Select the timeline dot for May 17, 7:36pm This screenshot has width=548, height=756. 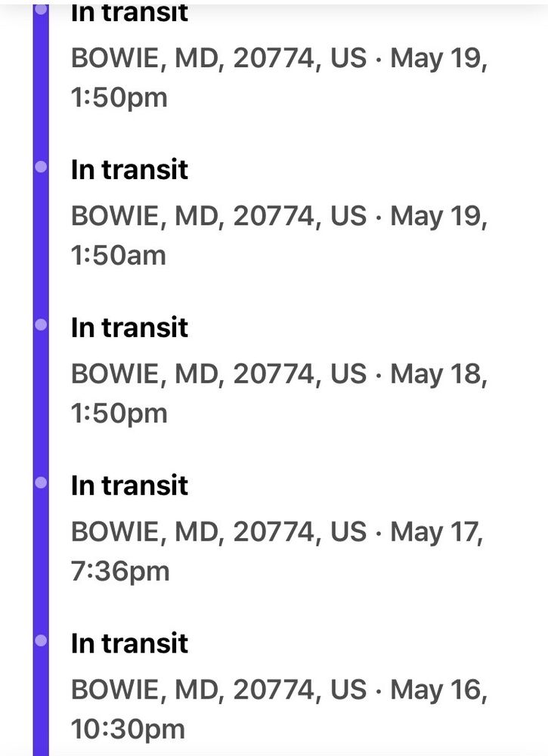(x=41, y=482)
